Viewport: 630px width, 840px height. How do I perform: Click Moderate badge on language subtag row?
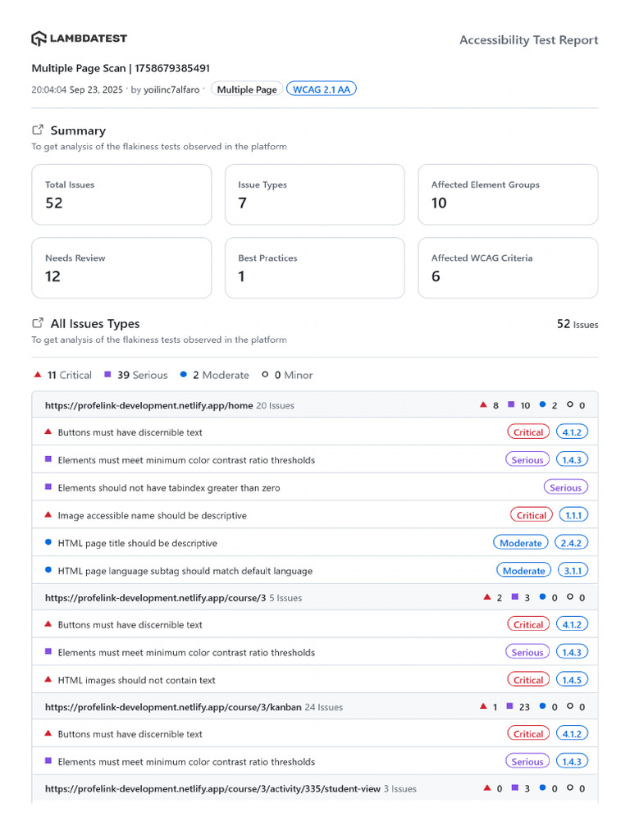click(x=524, y=571)
